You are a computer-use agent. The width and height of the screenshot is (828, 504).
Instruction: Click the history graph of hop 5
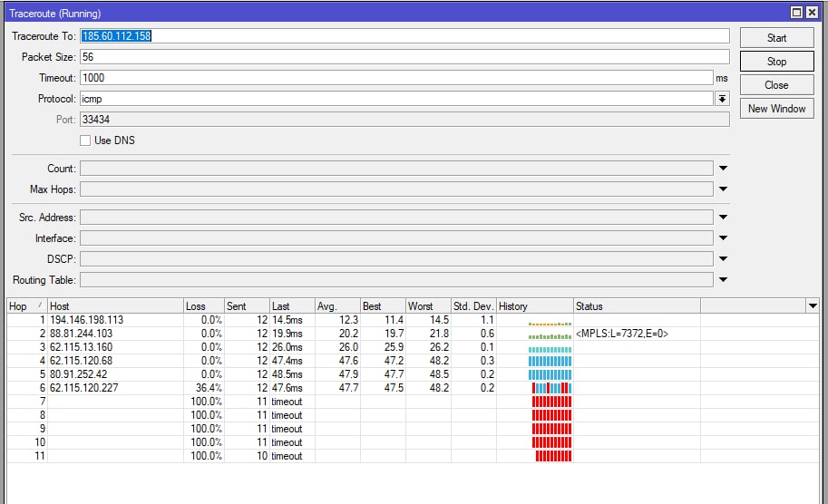[550, 374]
